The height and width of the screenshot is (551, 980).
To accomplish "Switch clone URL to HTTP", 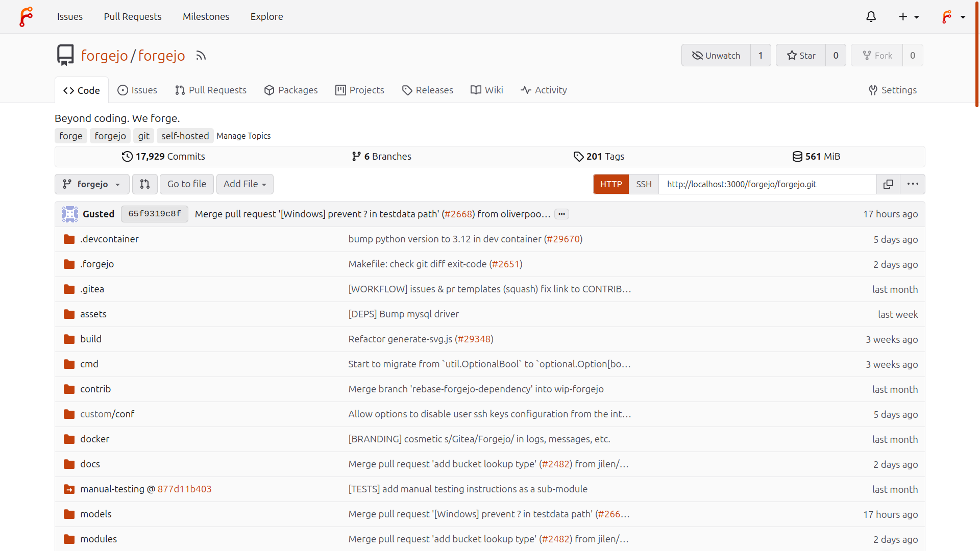I will pyautogui.click(x=610, y=184).
